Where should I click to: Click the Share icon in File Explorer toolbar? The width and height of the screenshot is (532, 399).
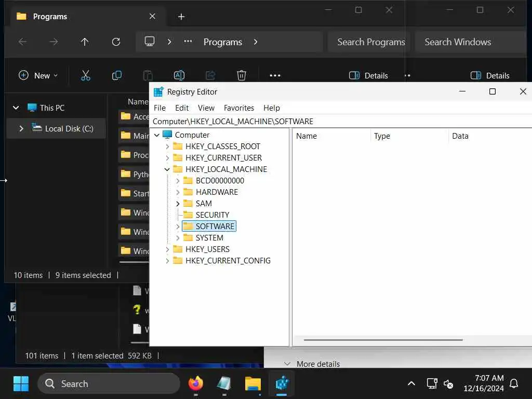click(210, 75)
